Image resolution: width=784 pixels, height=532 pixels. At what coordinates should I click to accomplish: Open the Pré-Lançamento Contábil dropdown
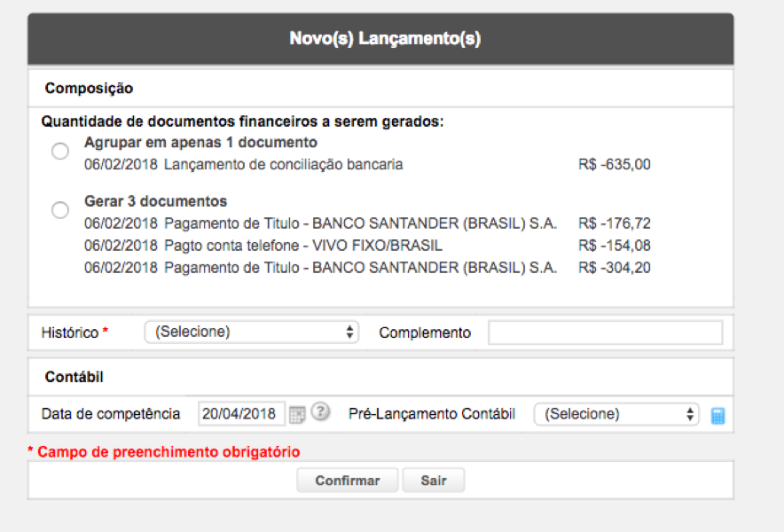click(x=616, y=414)
